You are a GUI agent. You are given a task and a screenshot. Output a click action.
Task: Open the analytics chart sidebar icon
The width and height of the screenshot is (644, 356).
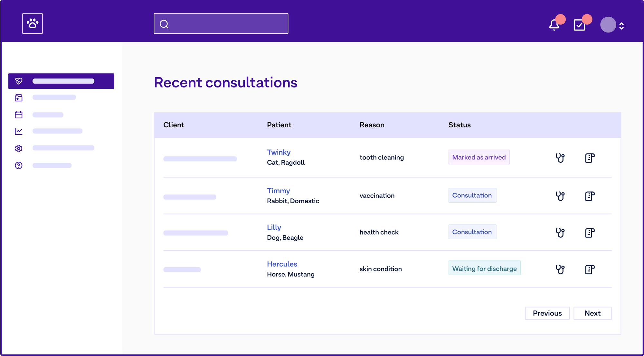pos(19,131)
